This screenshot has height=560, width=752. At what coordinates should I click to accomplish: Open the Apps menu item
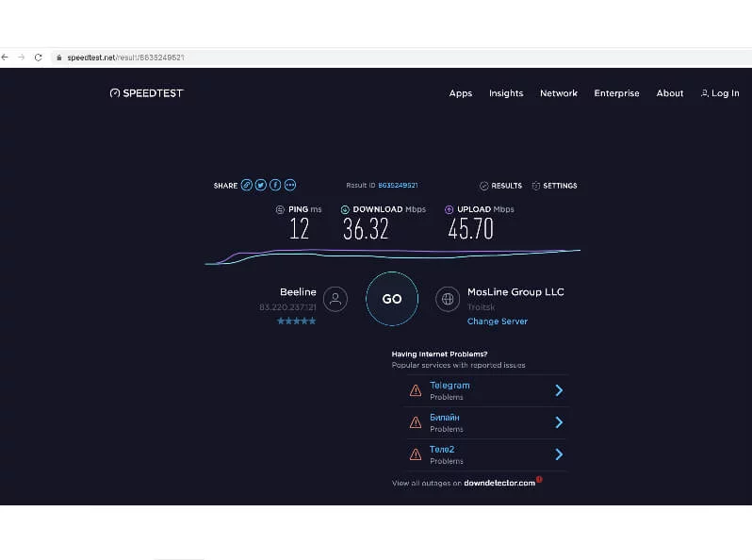pyautogui.click(x=461, y=93)
